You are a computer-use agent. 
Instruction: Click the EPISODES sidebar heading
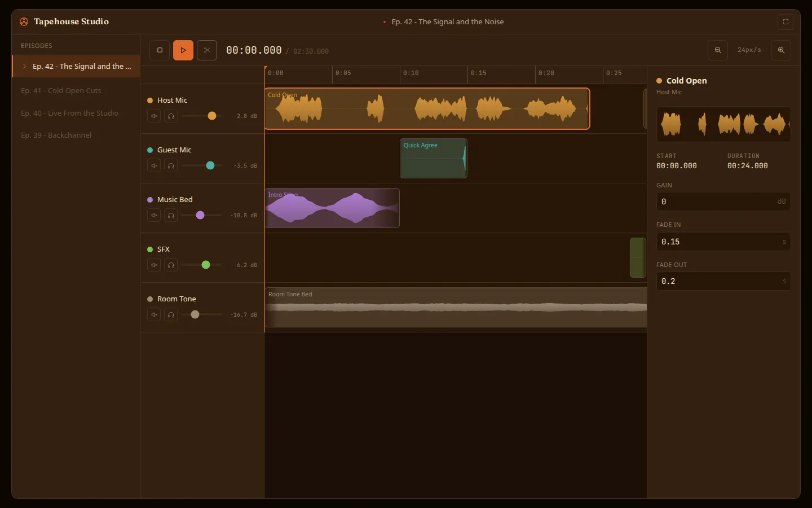37,46
